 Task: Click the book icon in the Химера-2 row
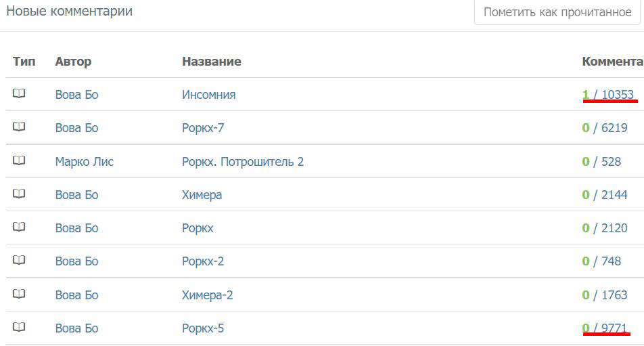19,295
